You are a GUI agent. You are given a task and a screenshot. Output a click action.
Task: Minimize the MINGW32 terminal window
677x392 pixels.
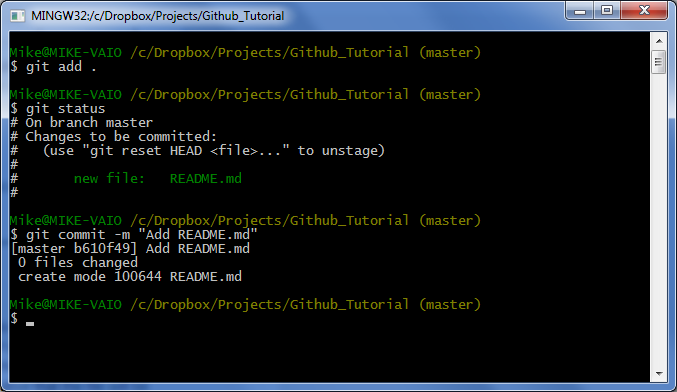pyautogui.click(x=579, y=11)
